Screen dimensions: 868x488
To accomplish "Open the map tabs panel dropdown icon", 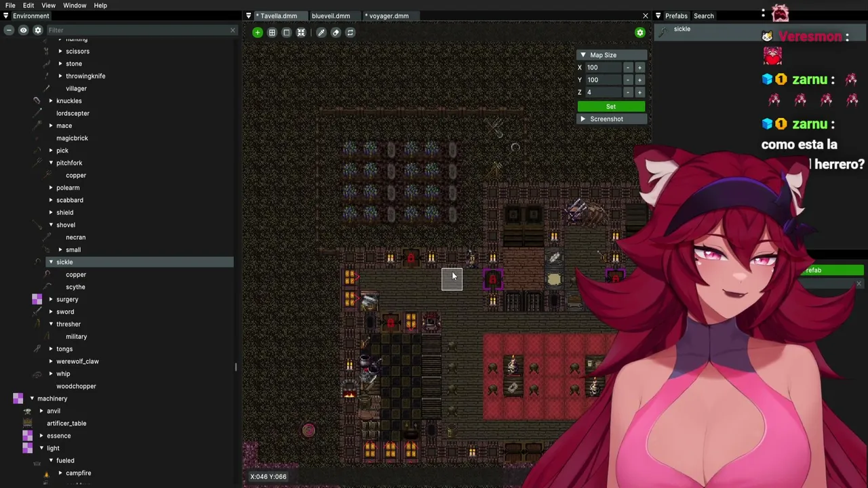I will (x=248, y=16).
